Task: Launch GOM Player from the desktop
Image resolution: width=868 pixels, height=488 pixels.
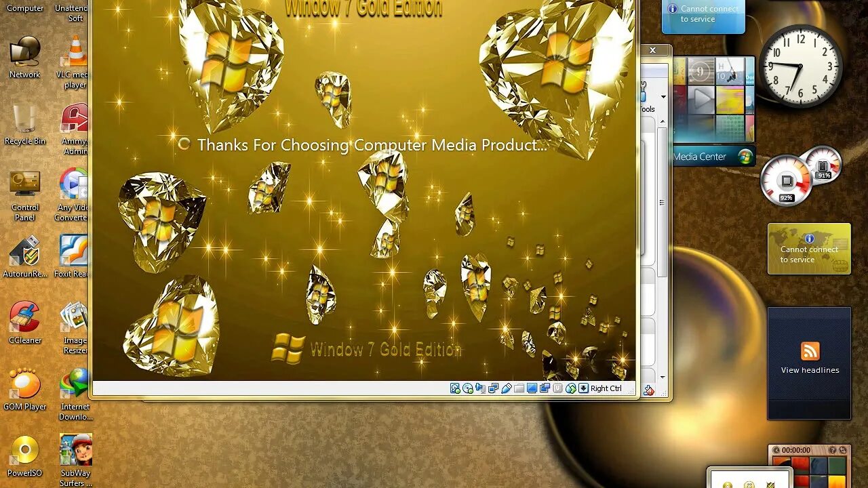Action: [x=25, y=390]
